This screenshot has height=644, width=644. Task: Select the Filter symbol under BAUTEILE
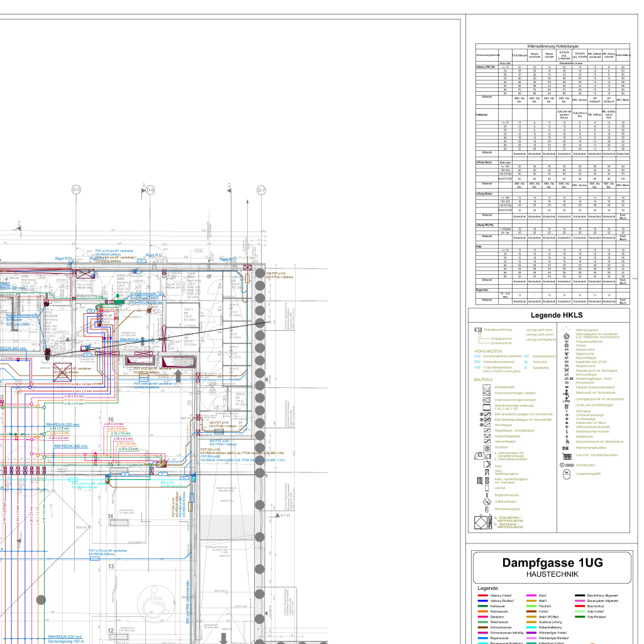point(487,465)
